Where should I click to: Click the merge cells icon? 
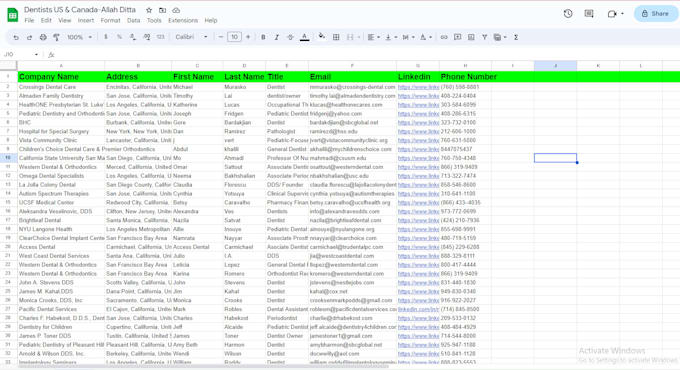(x=350, y=37)
